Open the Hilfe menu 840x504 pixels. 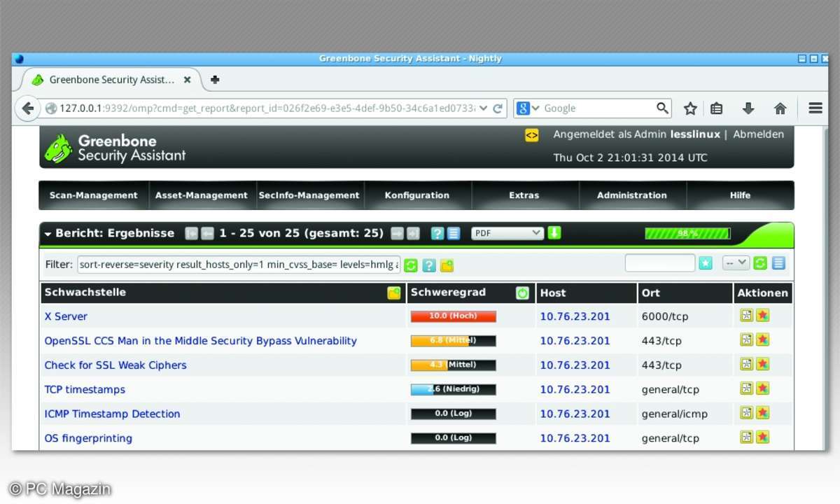tap(740, 195)
